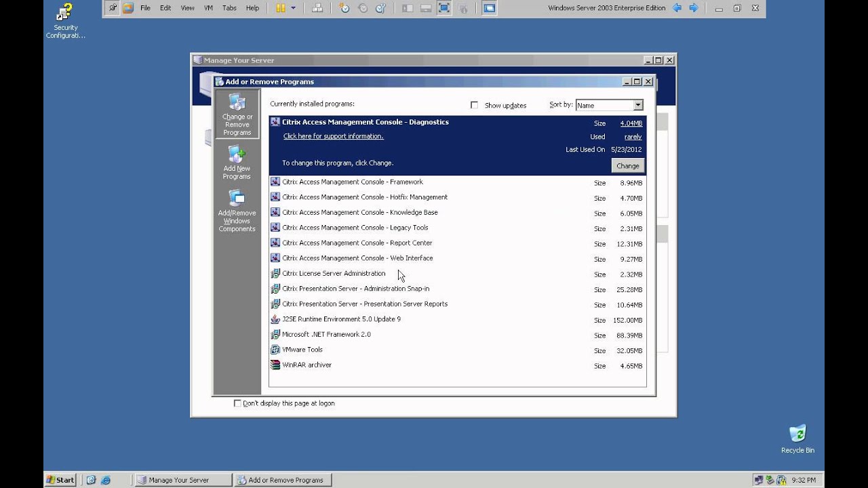Screen dimensions: 868x488
Task: Click Show Desktop quick launch icon
Action: coord(92,480)
